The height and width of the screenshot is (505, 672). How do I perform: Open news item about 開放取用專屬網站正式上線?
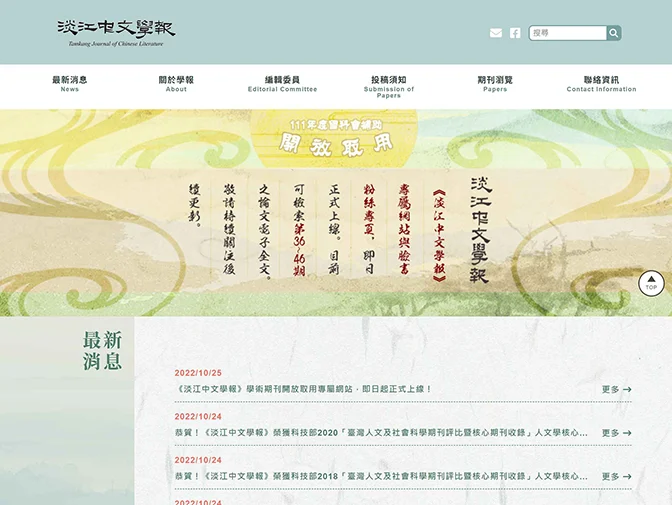(303, 389)
